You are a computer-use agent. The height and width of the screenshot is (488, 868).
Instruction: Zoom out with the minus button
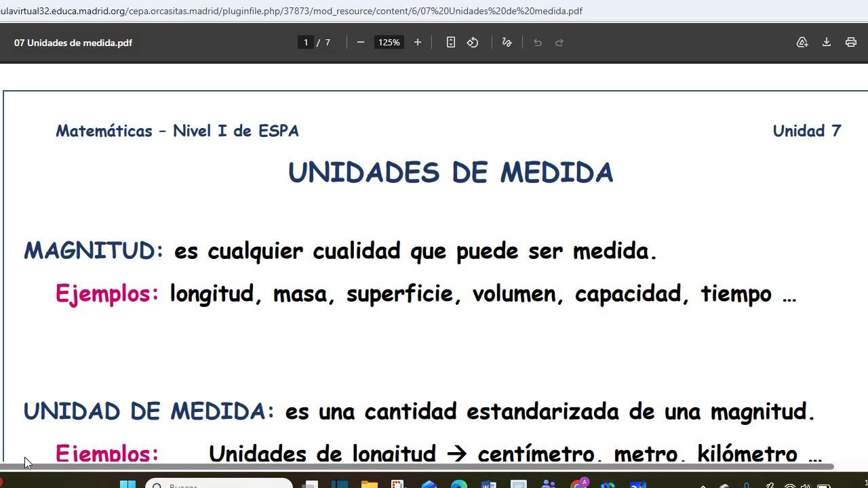[x=361, y=42]
